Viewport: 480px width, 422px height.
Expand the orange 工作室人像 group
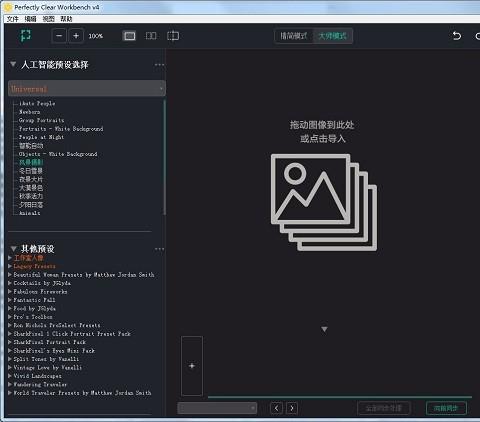click(10, 258)
